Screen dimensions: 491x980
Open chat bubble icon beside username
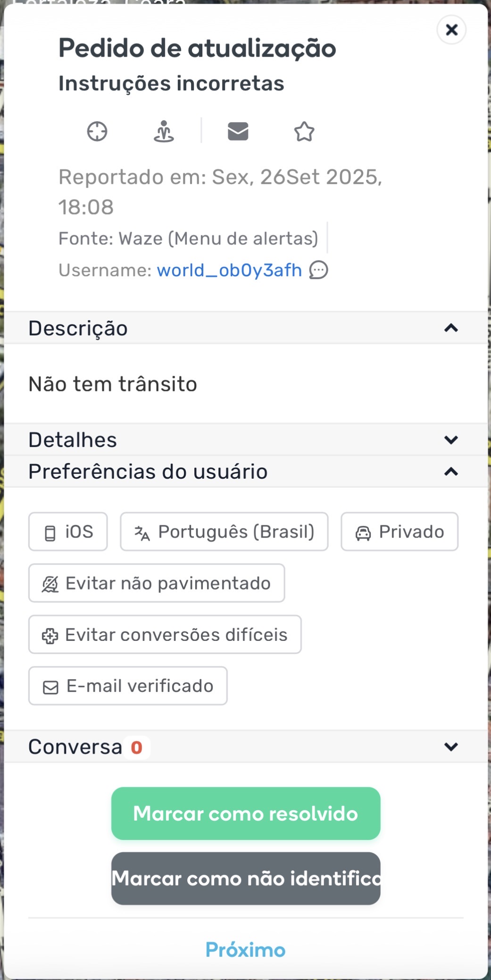coord(319,270)
